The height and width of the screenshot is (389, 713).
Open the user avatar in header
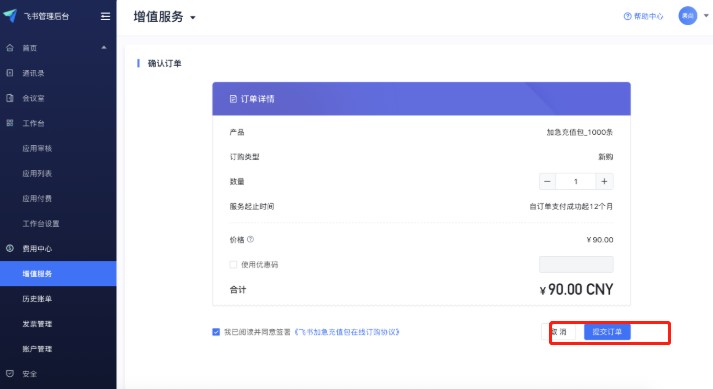(688, 16)
